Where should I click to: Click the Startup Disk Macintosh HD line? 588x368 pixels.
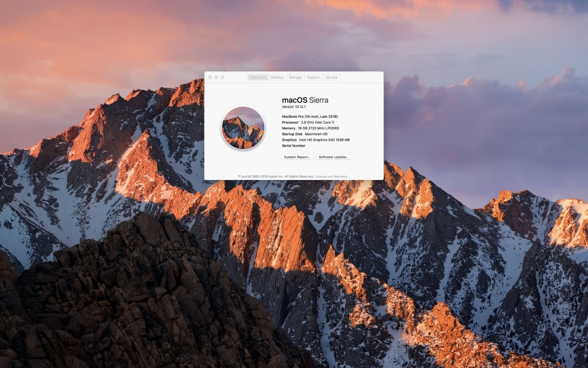[x=304, y=134]
